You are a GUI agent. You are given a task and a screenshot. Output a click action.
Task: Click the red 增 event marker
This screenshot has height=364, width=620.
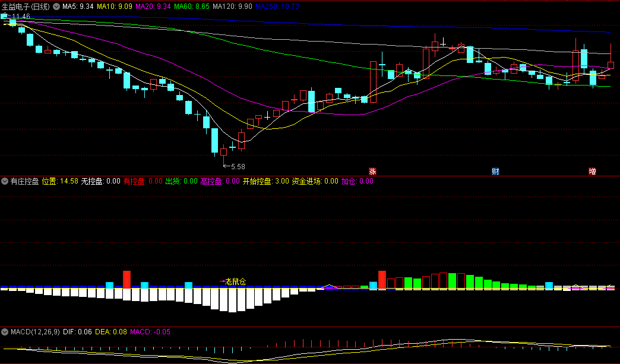point(592,171)
